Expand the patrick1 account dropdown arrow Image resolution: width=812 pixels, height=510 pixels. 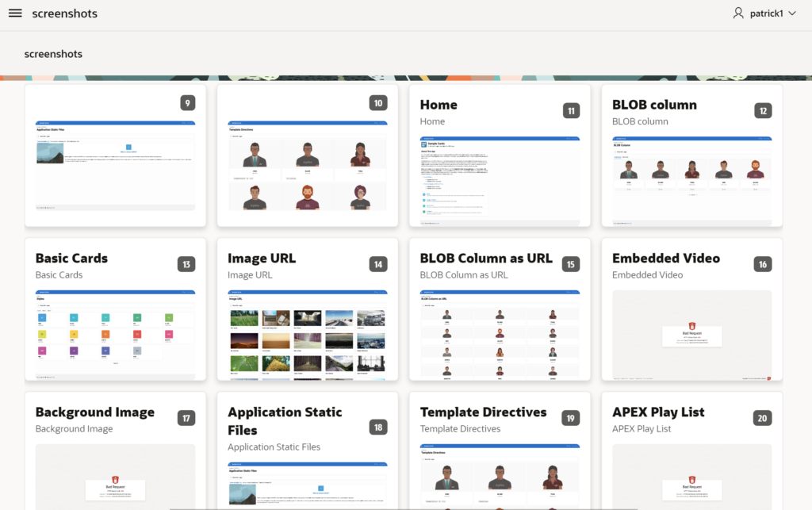[x=792, y=13]
